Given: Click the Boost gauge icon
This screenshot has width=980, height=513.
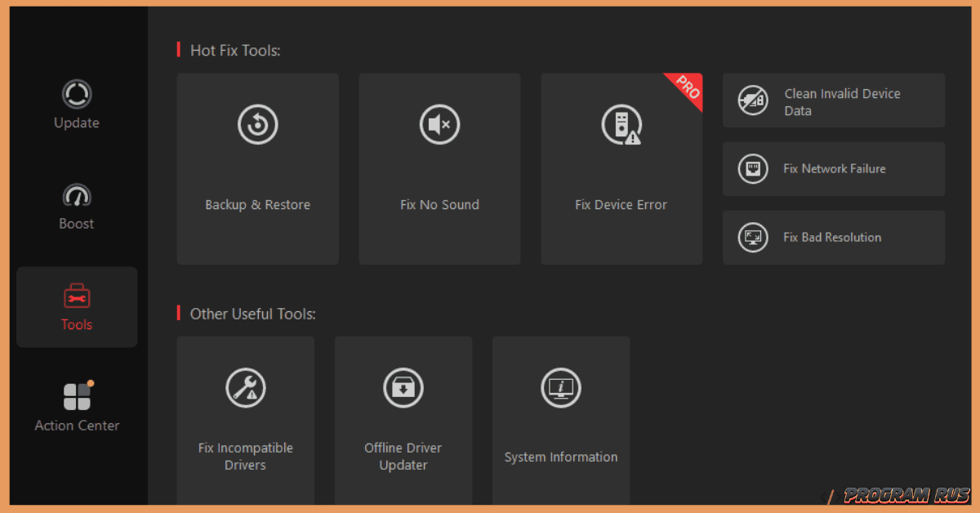Looking at the screenshot, I should pyautogui.click(x=76, y=194).
